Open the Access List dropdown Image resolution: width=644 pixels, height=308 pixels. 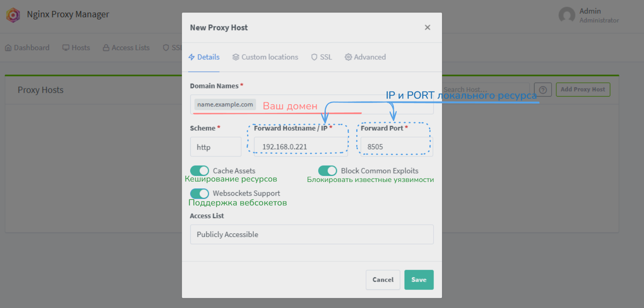pyautogui.click(x=312, y=235)
